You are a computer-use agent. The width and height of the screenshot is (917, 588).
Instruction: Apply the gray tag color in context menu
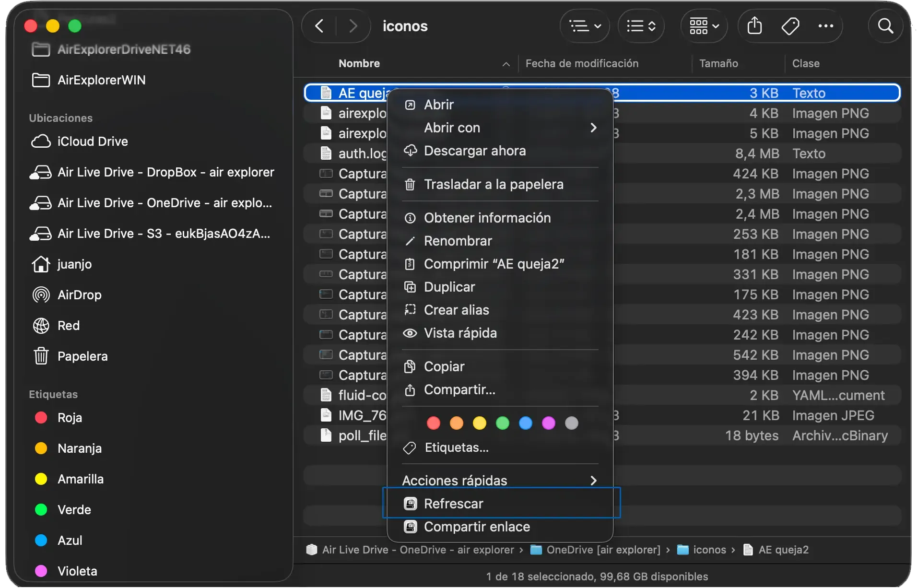pos(572,423)
